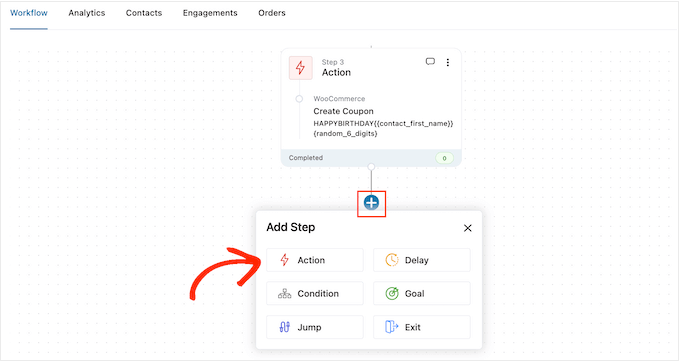Viewport: 680px width, 361px height.
Task: Click the connector node below Step 3 card
Action: (x=371, y=167)
